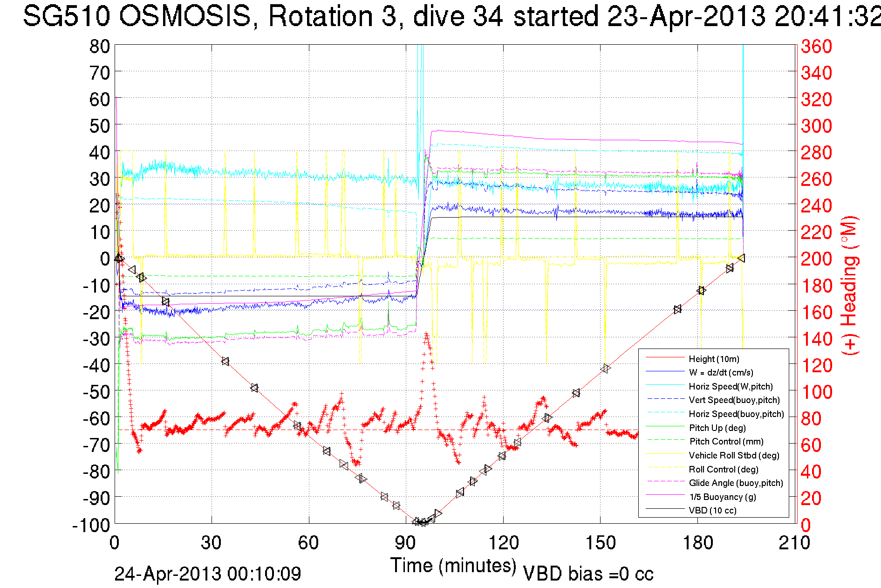
Task: Click the '-50' tick on the y-axis
Action: coord(96,392)
